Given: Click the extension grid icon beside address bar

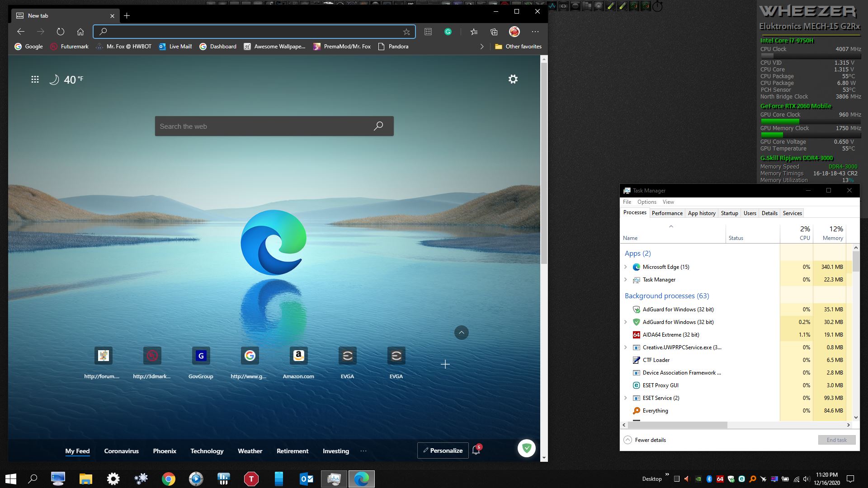Looking at the screenshot, I should [x=428, y=32].
